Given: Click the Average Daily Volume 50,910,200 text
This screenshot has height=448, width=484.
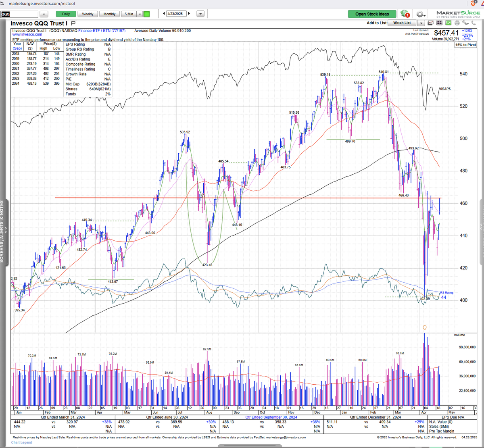Looking at the screenshot, I should point(163,31).
